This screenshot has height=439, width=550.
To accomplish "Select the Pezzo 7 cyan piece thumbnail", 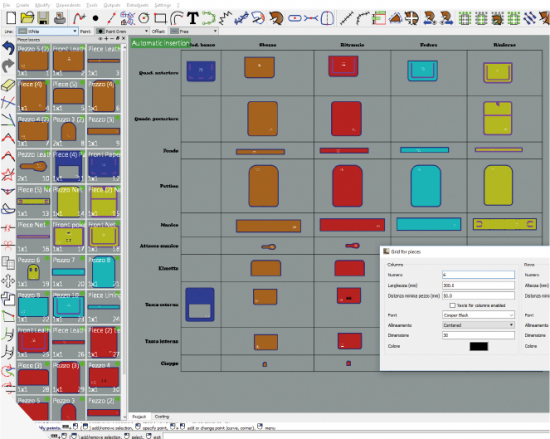I will point(68,272).
